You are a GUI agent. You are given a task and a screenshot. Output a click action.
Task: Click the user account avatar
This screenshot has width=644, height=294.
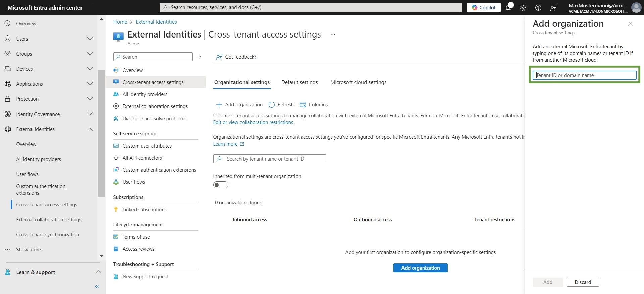(636, 7)
